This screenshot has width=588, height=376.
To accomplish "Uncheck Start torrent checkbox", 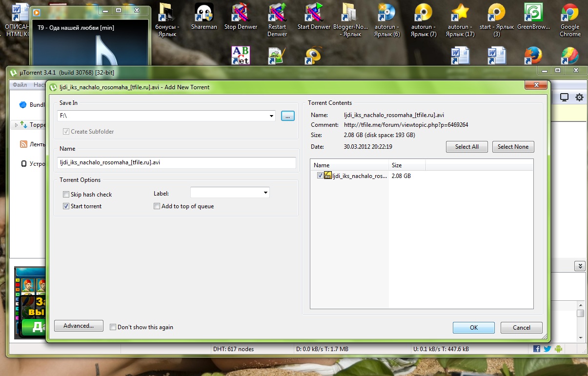I will [66, 206].
